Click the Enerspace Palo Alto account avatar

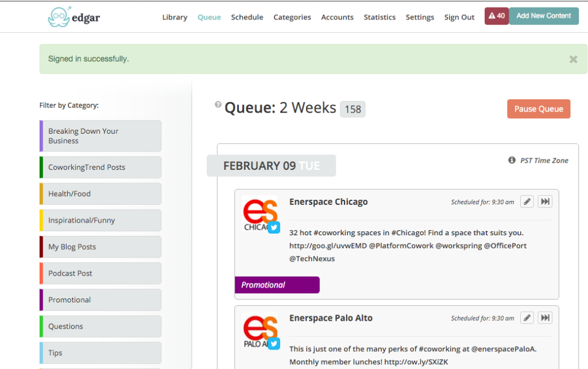260,329
